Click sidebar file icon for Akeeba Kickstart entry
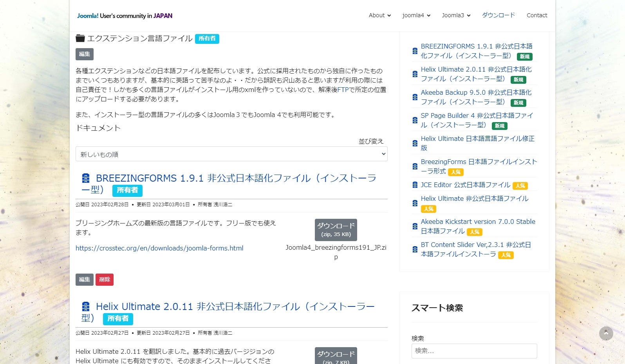This screenshot has width=625, height=364. pyautogui.click(x=415, y=226)
